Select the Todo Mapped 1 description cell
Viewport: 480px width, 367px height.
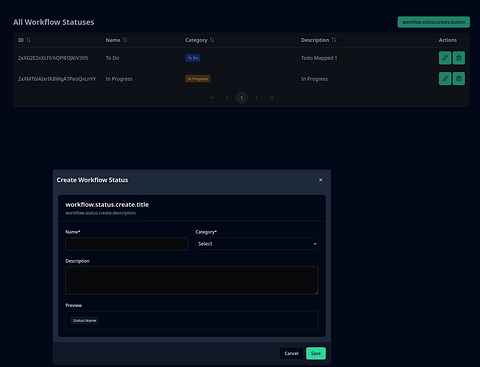(x=319, y=58)
